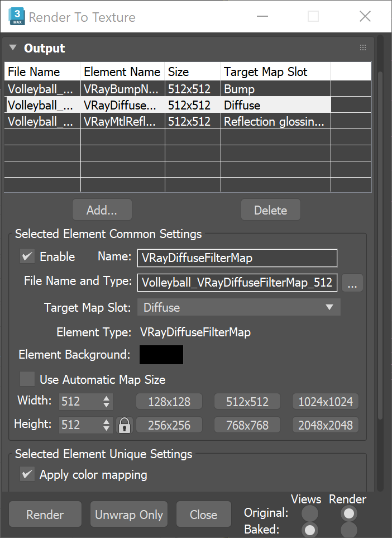
Task: Select Original Render radio button
Action: tap(349, 513)
